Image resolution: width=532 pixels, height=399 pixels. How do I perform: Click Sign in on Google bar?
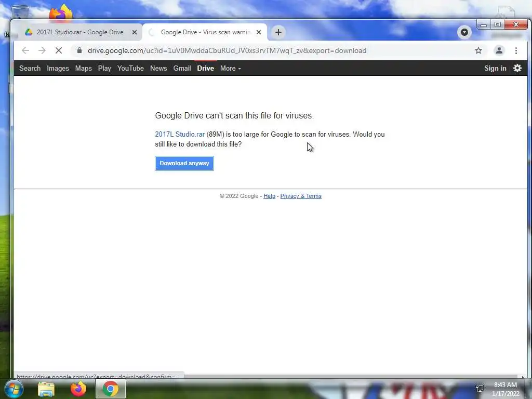point(495,68)
